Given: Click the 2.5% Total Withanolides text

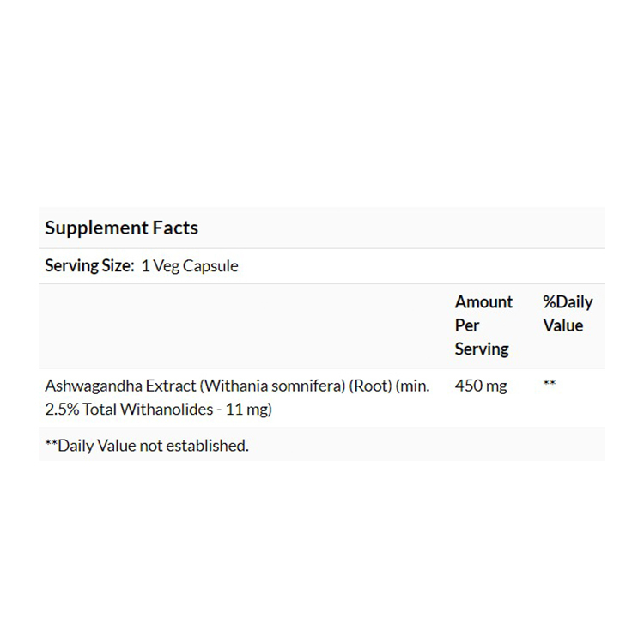Looking at the screenshot, I should pyautogui.click(x=129, y=410).
